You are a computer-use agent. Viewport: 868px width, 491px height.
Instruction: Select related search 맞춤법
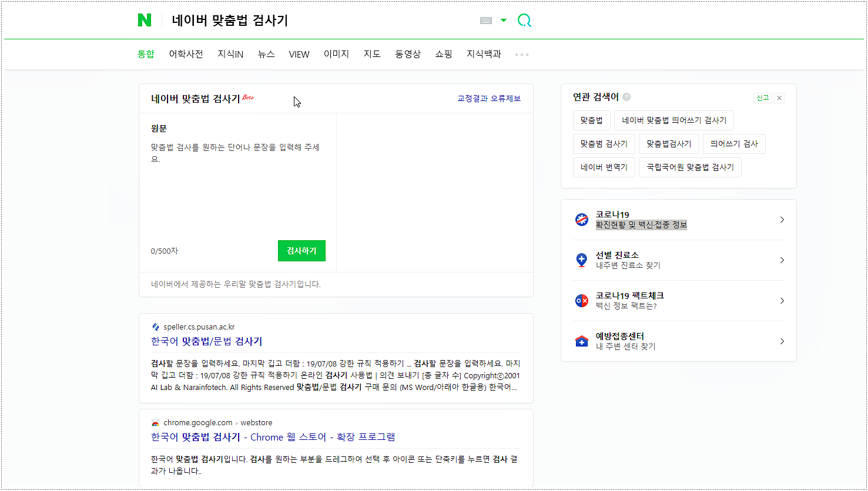point(592,120)
